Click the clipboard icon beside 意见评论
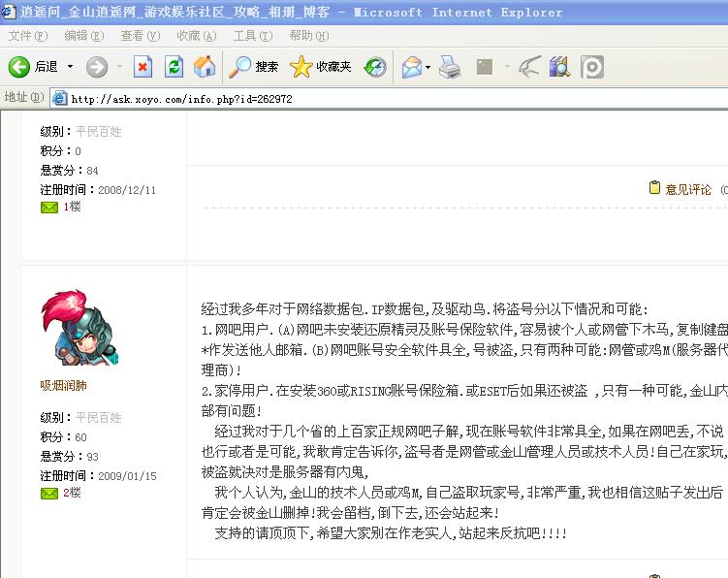 654,188
